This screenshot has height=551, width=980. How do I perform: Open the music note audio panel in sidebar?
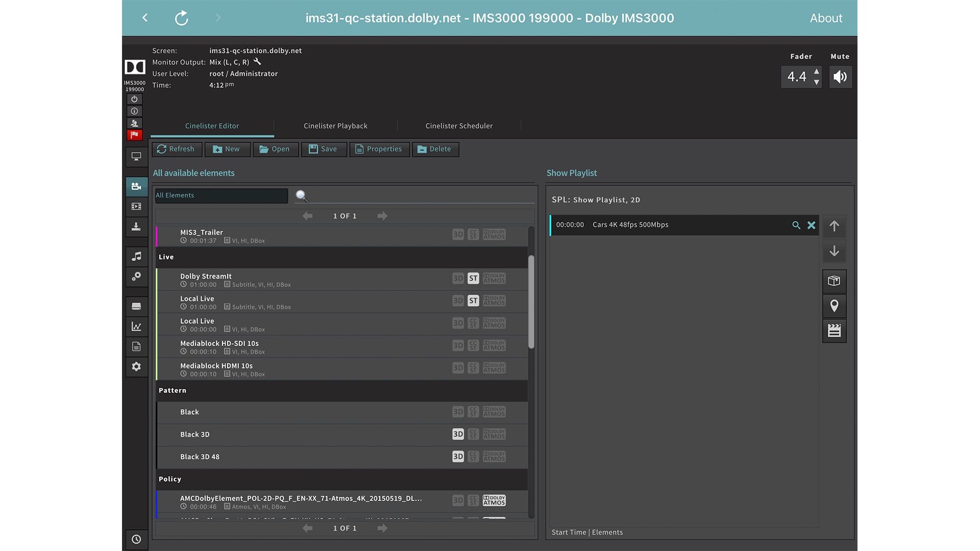click(136, 256)
